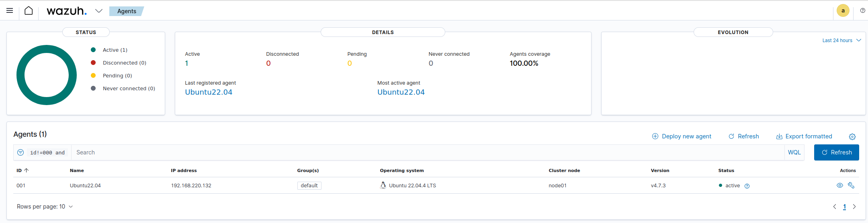This screenshot has width=868, height=223.
Task: Click the Pending count 0
Action: click(350, 63)
